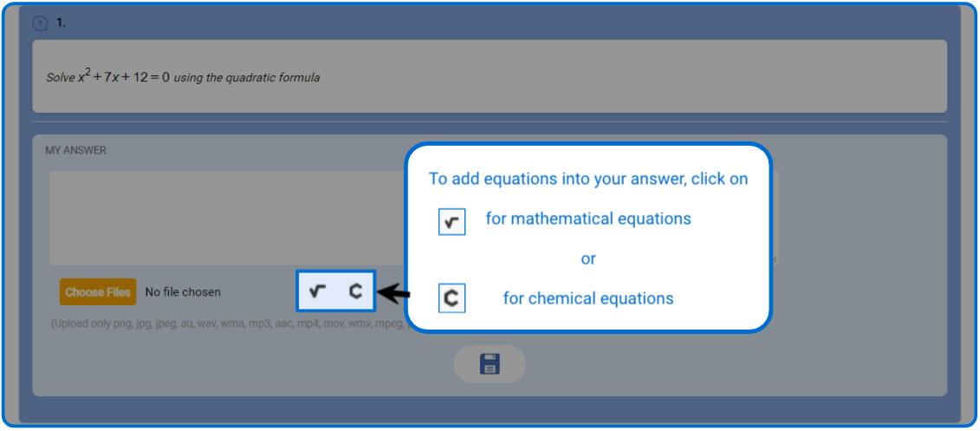980x431 pixels.
Task: Click the allowed upload file types hint
Action: pyautogui.click(x=228, y=324)
